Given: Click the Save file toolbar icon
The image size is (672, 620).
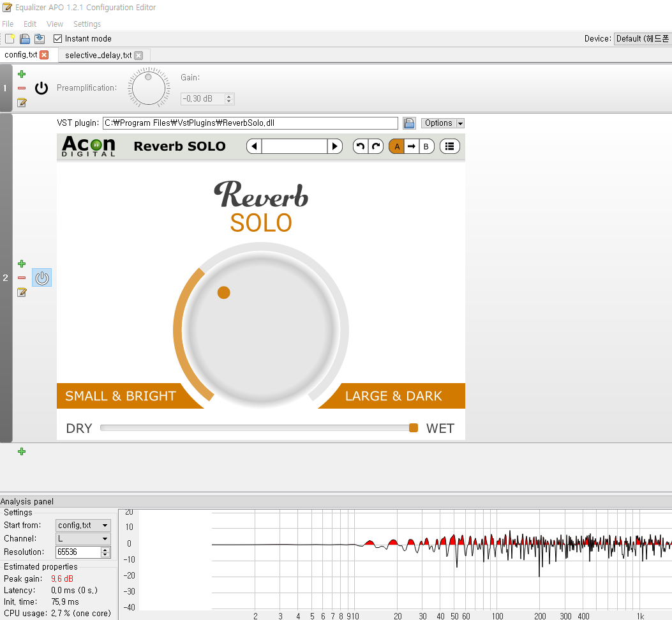Looking at the screenshot, I should click(x=40, y=38).
